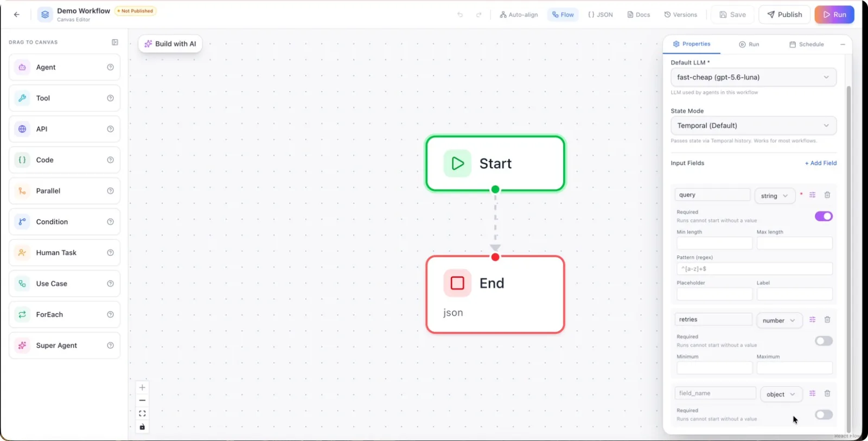Click the orange Run button
The width and height of the screenshot is (868, 441).
pyautogui.click(x=834, y=15)
